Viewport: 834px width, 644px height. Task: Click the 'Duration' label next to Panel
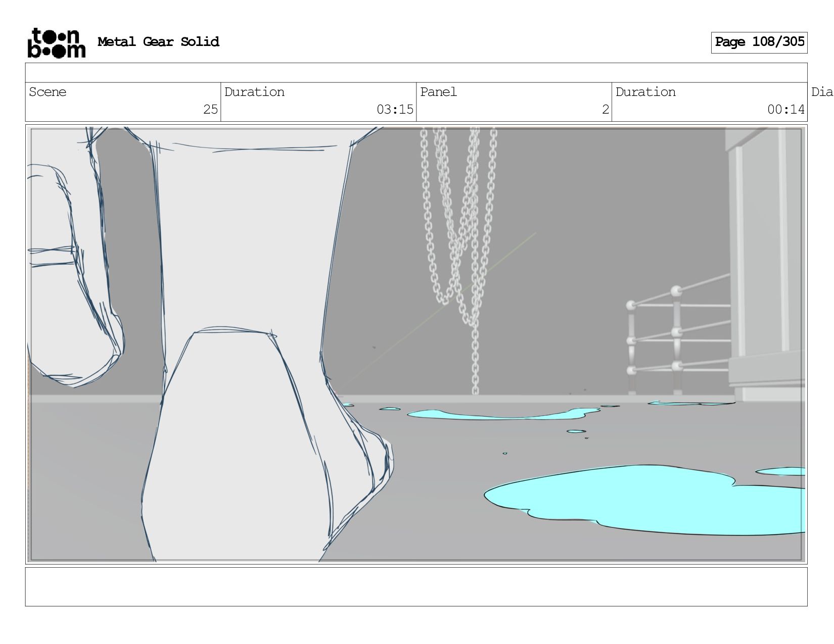645,92
